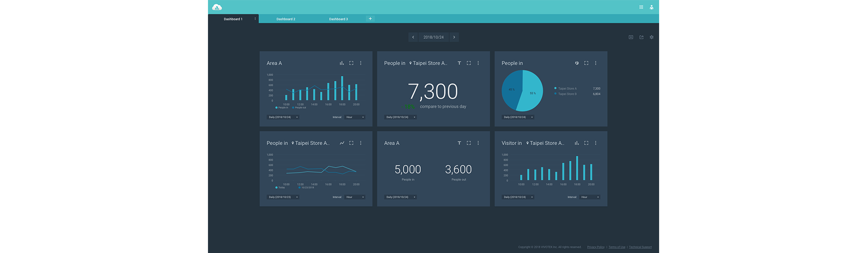This screenshot has height=253, width=868.
Task: Toggle 10/23/2018 legend series in line chart
Action: pos(307,187)
